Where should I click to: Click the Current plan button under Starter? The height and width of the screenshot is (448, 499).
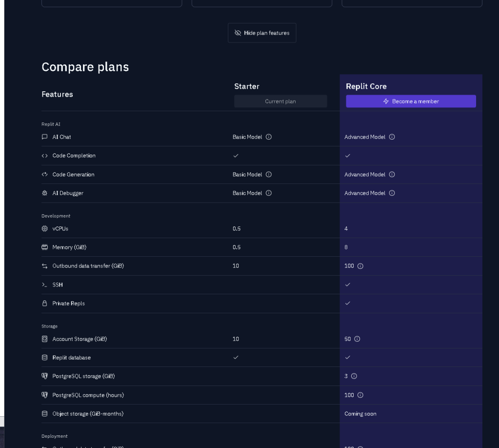[280, 101]
